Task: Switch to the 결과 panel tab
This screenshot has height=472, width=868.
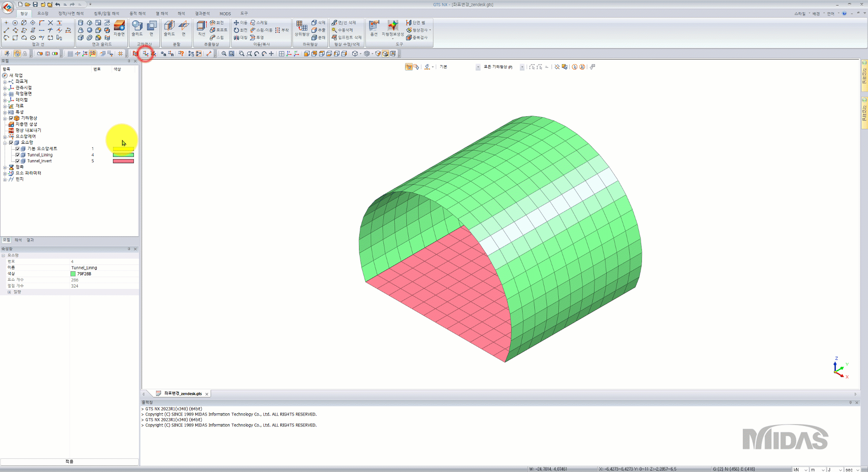Action: click(30, 240)
